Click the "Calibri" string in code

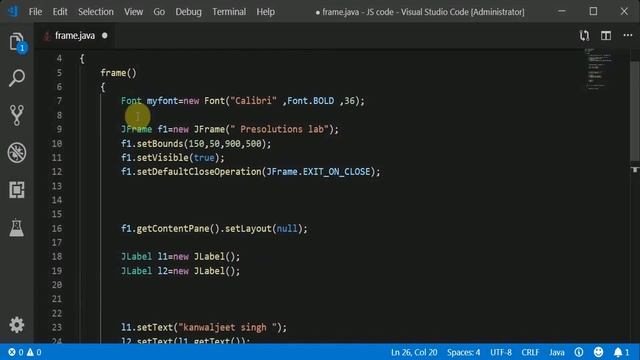253,100
